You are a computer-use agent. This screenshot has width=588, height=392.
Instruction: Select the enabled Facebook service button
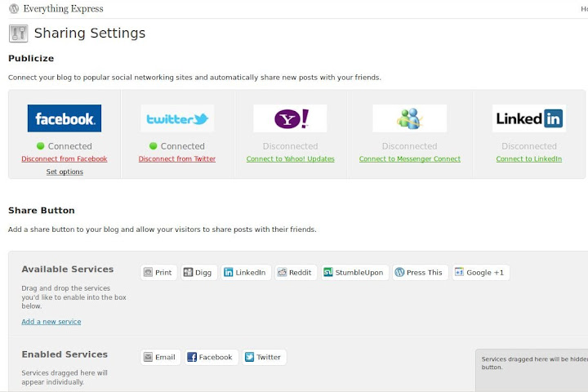coord(212,357)
